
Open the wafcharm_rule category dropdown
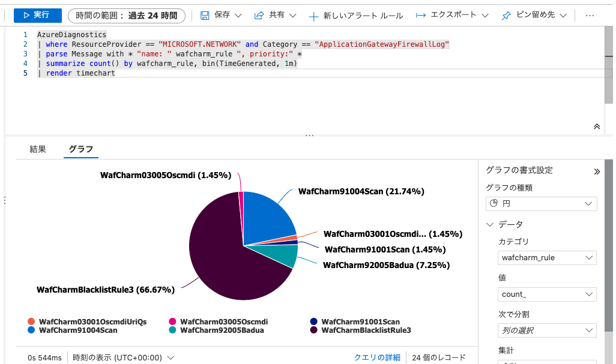pos(547,258)
